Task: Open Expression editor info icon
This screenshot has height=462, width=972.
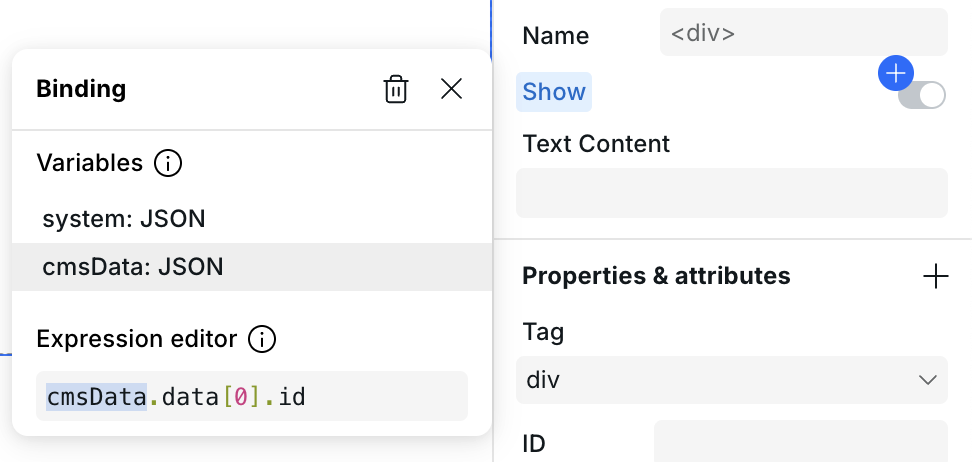Action: [x=262, y=339]
